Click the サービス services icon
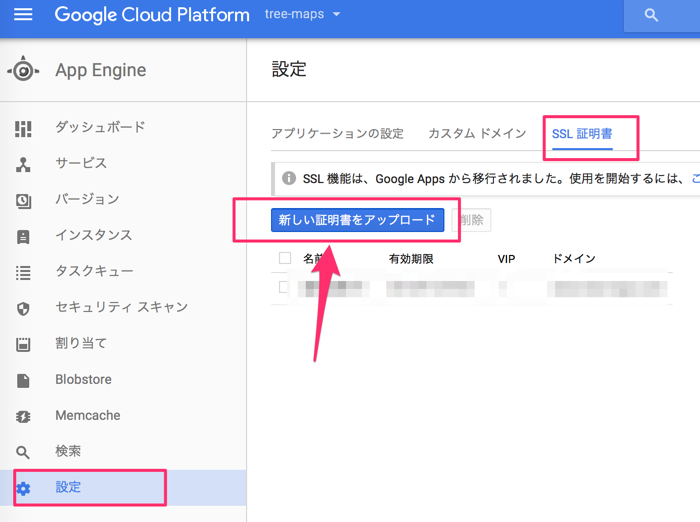Image resolution: width=700 pixels, height=522 pixels. point(23,165)
